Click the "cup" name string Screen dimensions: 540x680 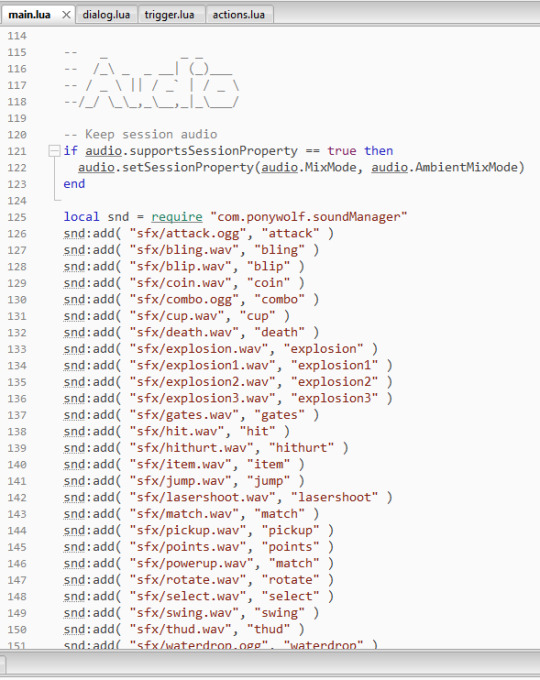pos(257,316)
